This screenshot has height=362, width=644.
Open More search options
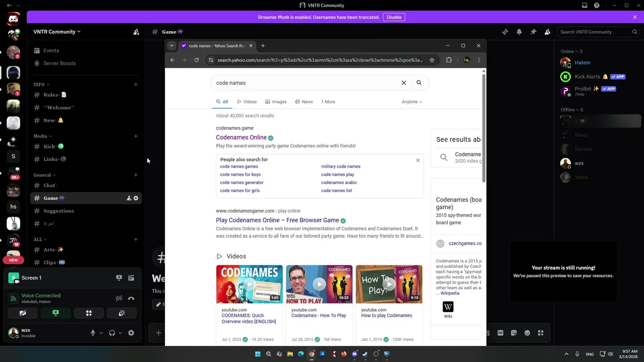pos(328,102)
